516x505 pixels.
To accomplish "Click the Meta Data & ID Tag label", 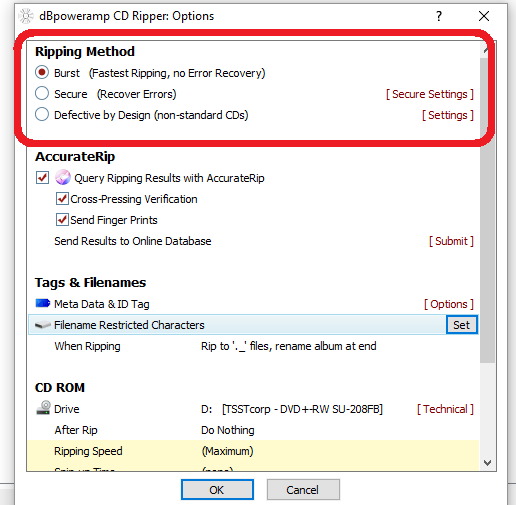I will point(102,304).
